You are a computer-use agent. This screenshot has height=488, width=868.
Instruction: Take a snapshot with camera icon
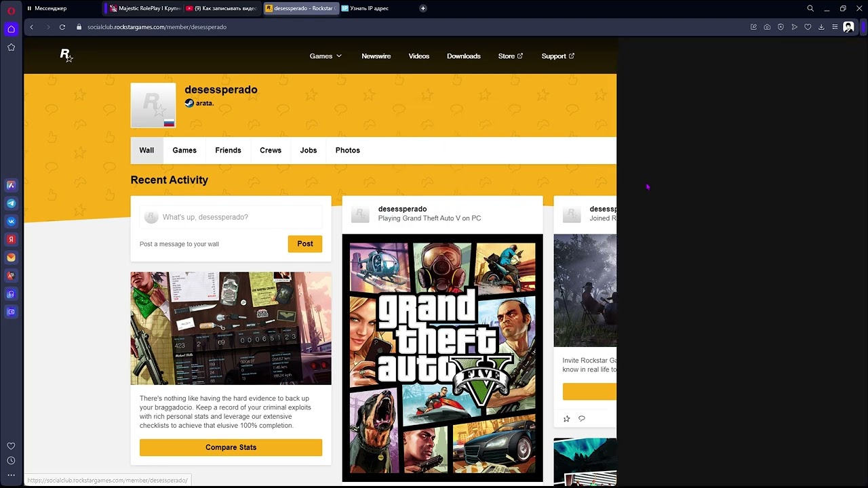point(767,27)
